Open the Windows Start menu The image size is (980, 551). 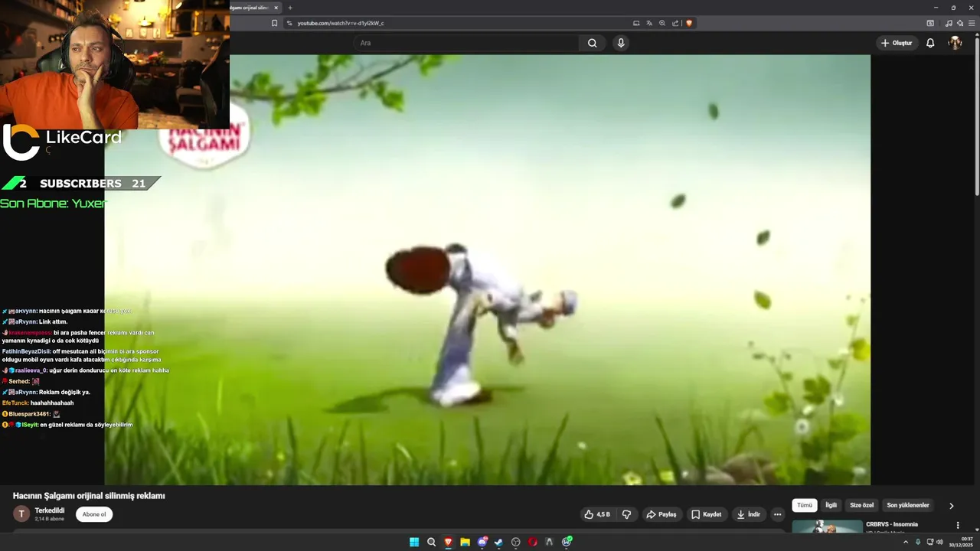(414, 542)
